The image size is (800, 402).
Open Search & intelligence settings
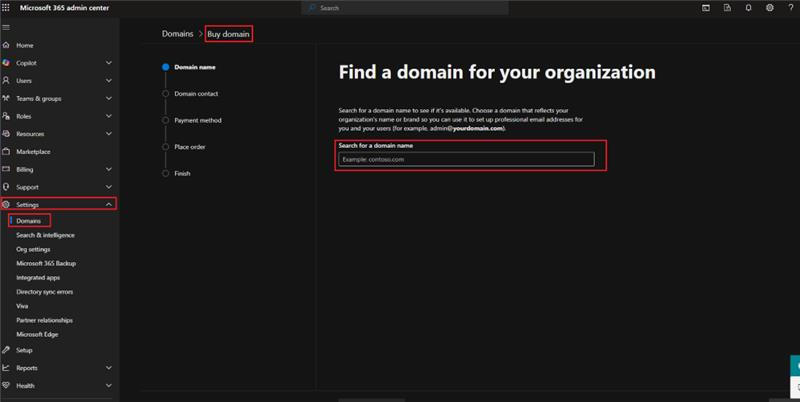click(x=45, y=235)
